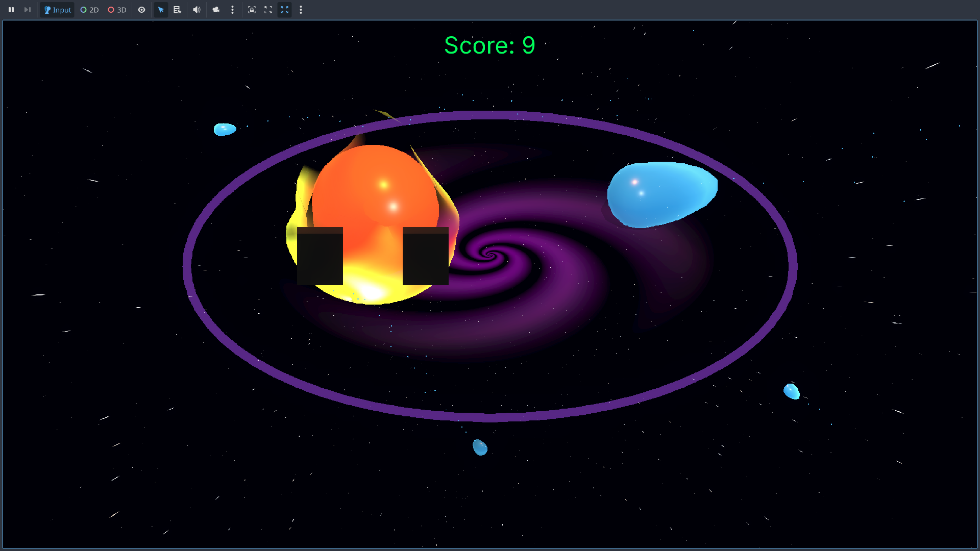Open embedding options three-dot menu
Screen dimensions: 980x551
point(301,10)
